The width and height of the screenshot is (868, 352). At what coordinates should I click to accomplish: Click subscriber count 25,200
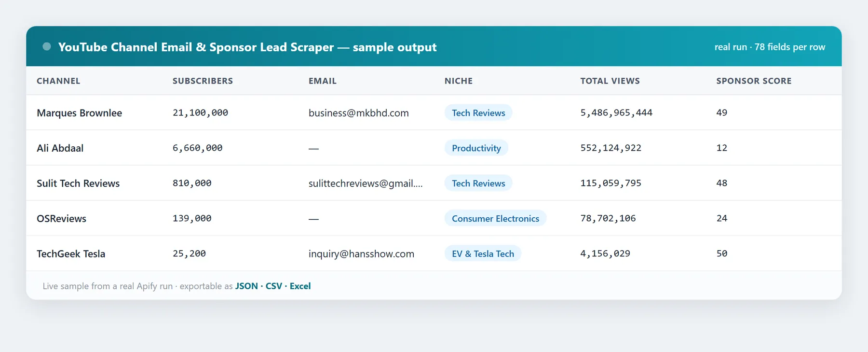click(x=189, y=253)
